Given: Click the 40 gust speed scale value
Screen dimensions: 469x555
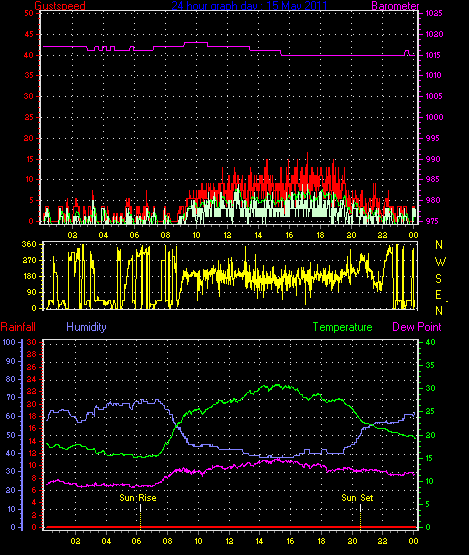Looking at the screenshot, I should pyautogui.click(x=29, y=55).
